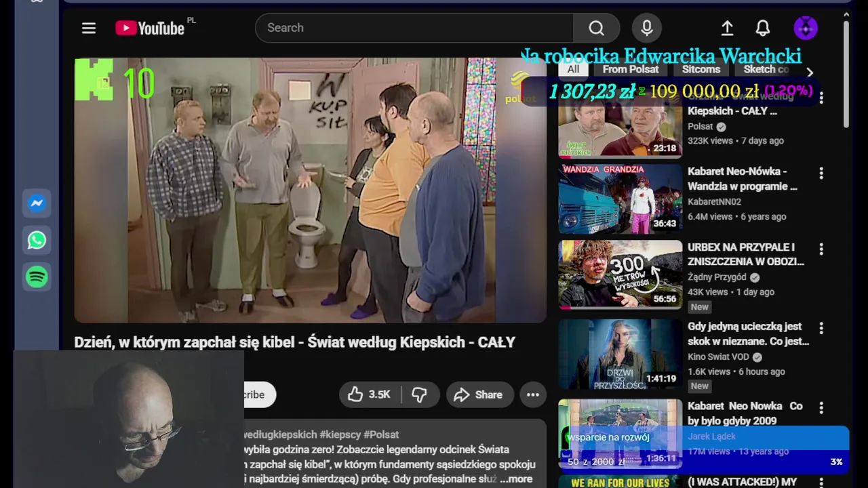Click the Subscribe button edge
The height and width of the screenshot is (488, 868).
260,394
